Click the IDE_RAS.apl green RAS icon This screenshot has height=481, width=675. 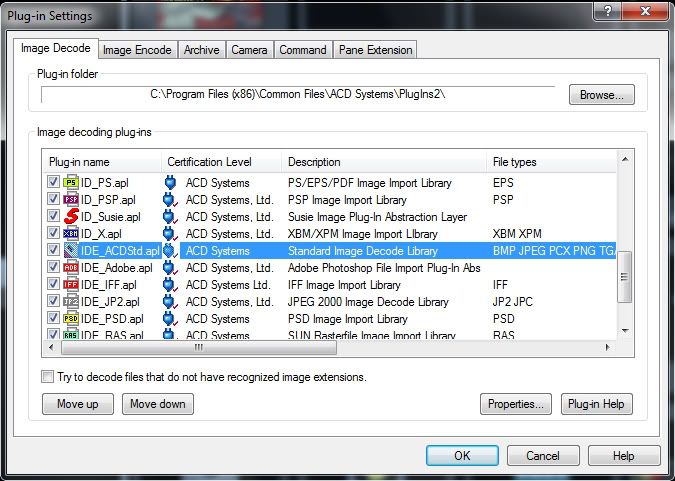(x=71, y=334)
